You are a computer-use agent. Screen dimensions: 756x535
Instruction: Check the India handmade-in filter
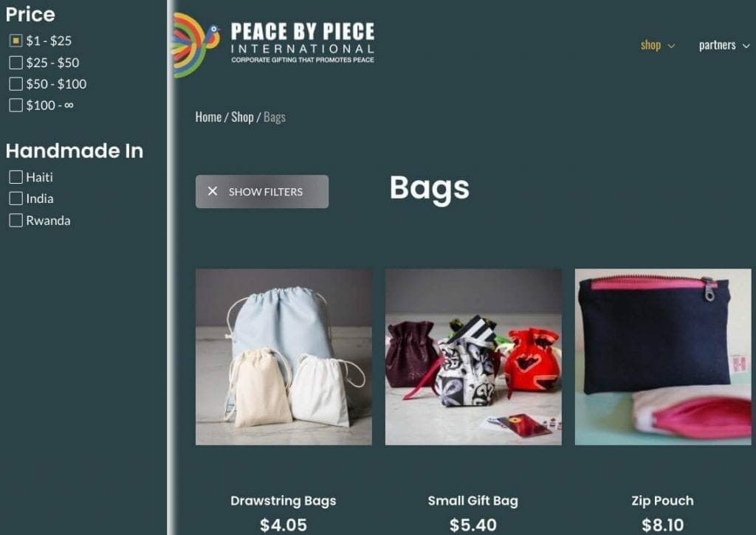[16, 199]
